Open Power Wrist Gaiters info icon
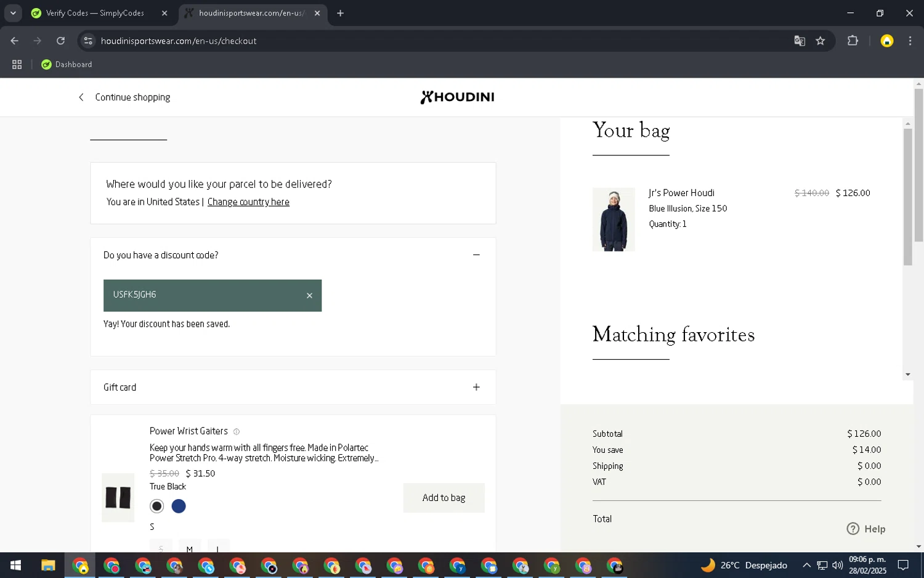 (x=236, y=432)
